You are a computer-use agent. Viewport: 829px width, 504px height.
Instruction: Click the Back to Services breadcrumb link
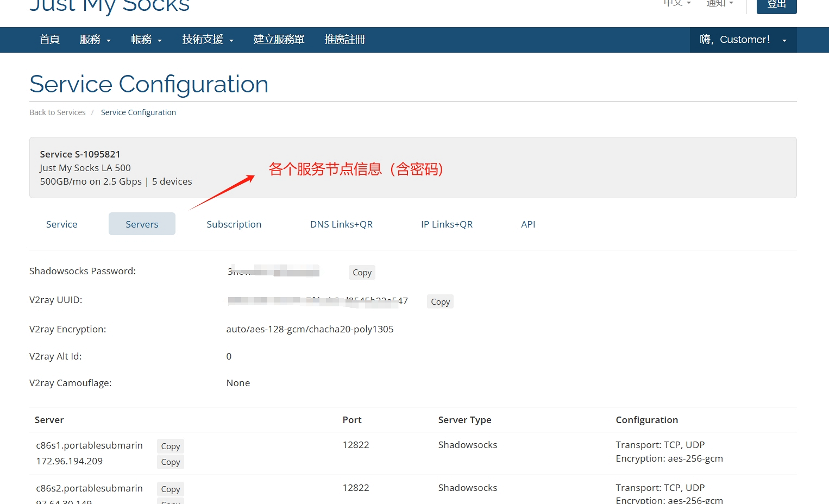click(x=57, y=112)
